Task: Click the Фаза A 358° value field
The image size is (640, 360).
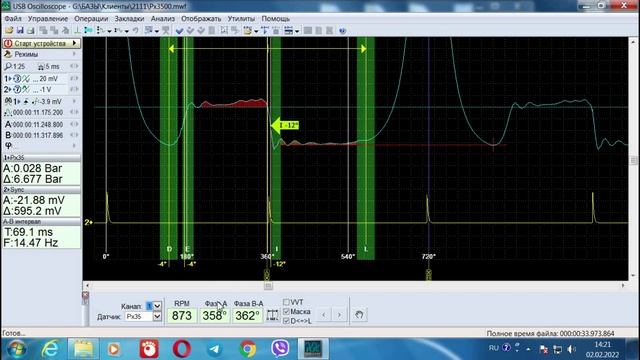Action: coord(214,316)
